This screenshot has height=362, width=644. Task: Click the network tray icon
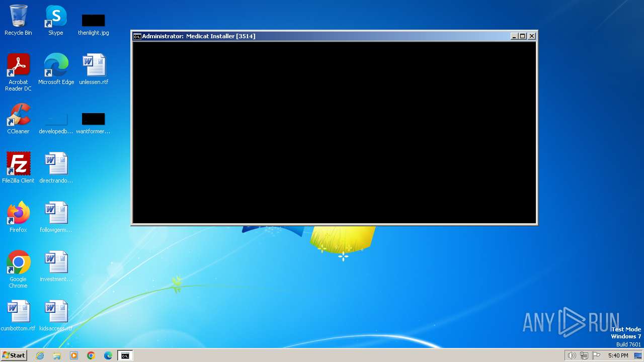point(584,355)
